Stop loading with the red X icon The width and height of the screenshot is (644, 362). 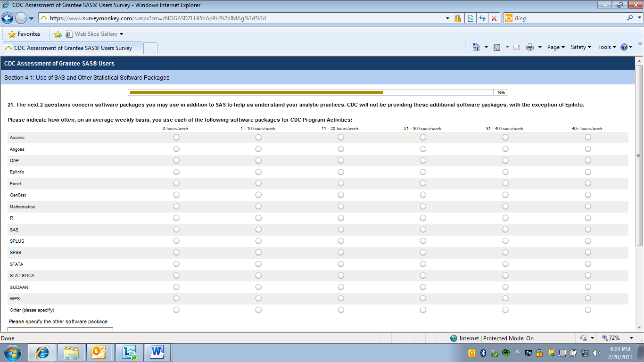494,18
